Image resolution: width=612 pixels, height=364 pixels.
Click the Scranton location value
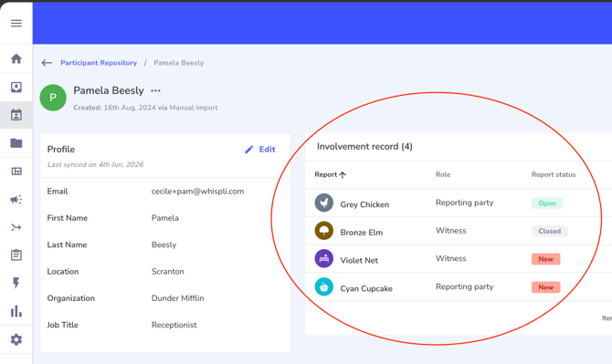[x=168, y=272]
